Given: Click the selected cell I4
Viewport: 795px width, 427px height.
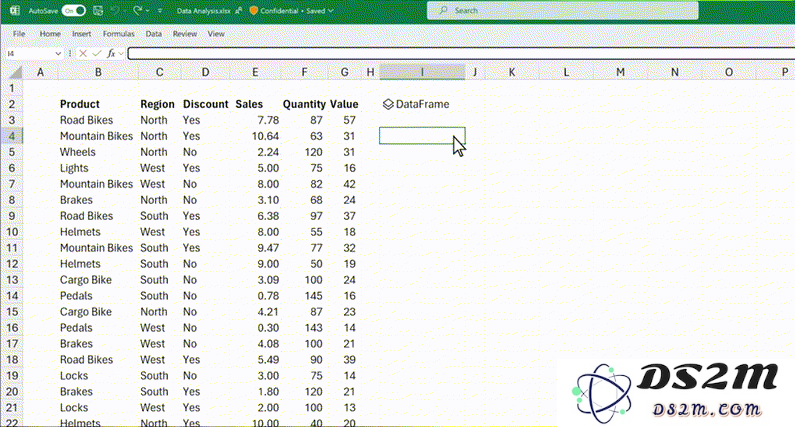Looking at the screenshot, I should (422, 135).
